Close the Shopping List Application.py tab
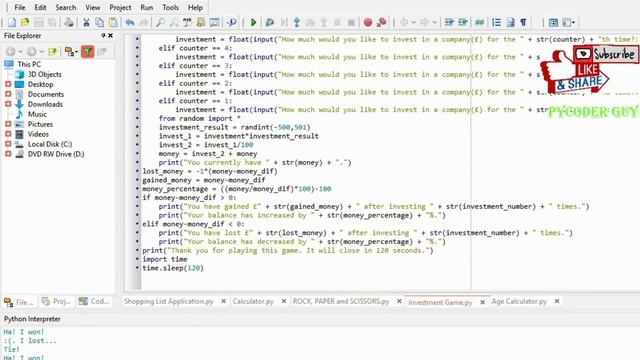This screenshot has width=640, height=360. (x=223, y=301)
